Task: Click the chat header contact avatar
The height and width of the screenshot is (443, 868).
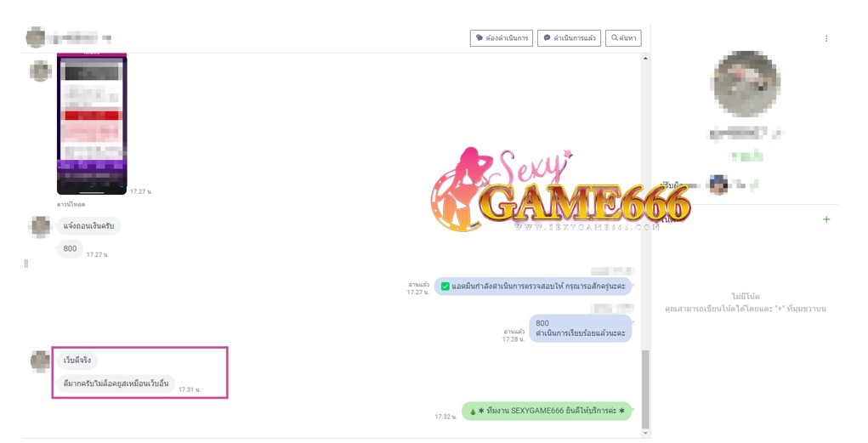Action: (x=35, y=37)
